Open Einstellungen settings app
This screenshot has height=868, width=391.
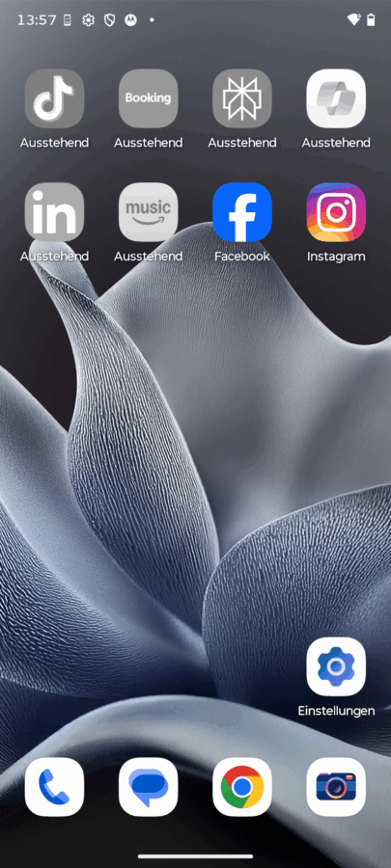point(336,666)
